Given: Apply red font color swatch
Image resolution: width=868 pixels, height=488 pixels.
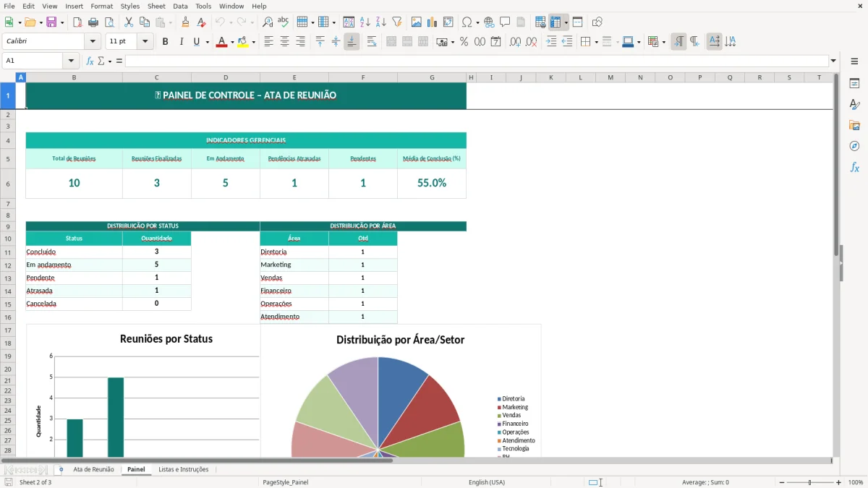Looking at the screenshot, I should 221,42.
